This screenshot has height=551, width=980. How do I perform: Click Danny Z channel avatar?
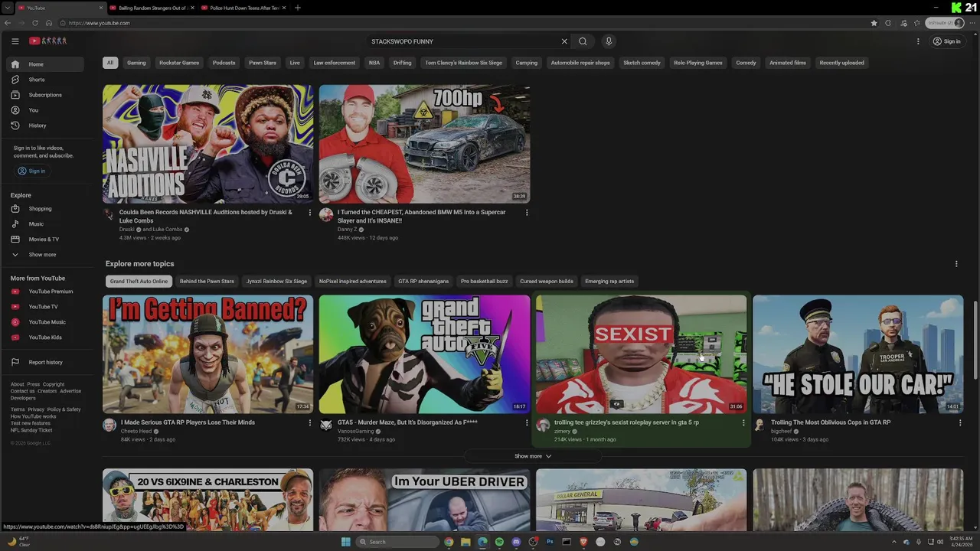pos(326,215)
